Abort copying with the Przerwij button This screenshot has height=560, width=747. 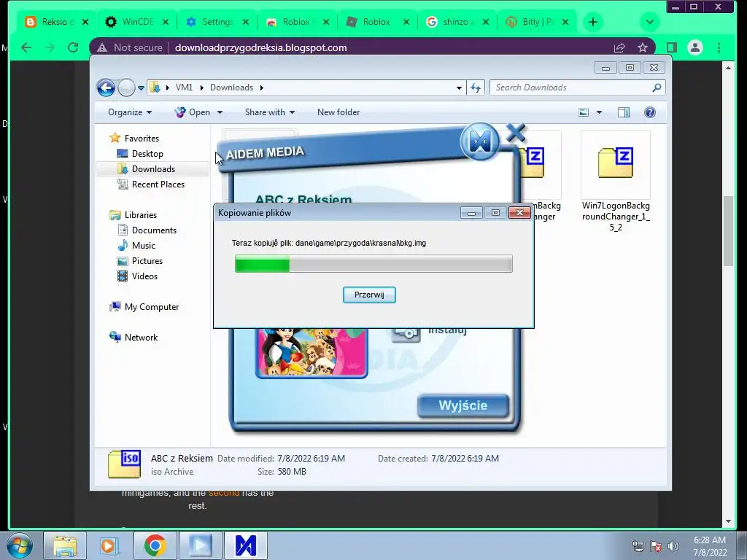tap(369, 295)
